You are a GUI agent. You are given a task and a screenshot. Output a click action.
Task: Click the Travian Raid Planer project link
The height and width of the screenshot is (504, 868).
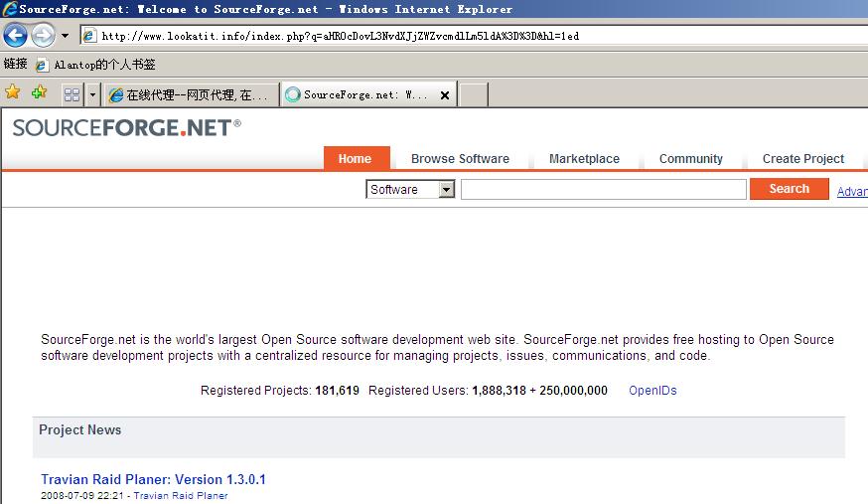[x=181, y=496]
